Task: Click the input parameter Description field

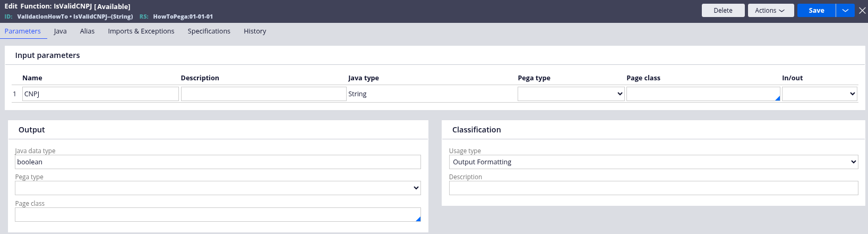Action: coord(263,94)
